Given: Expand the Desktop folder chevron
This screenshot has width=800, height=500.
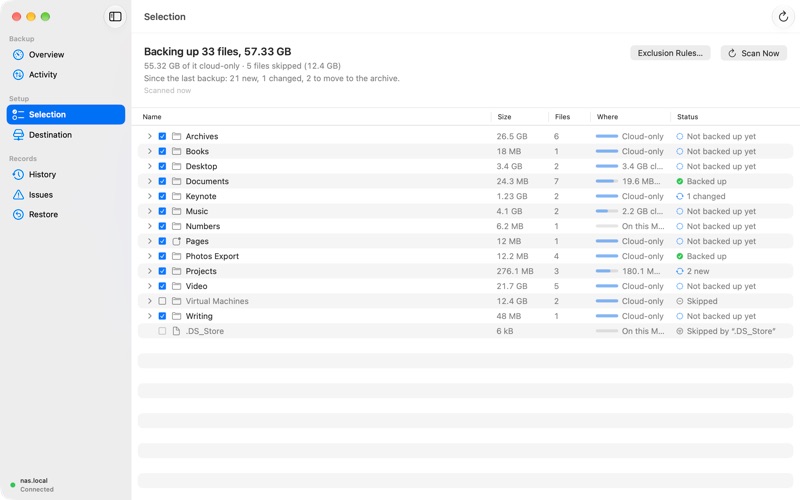Looking at the screenshot, I should (x=149, y=166).
